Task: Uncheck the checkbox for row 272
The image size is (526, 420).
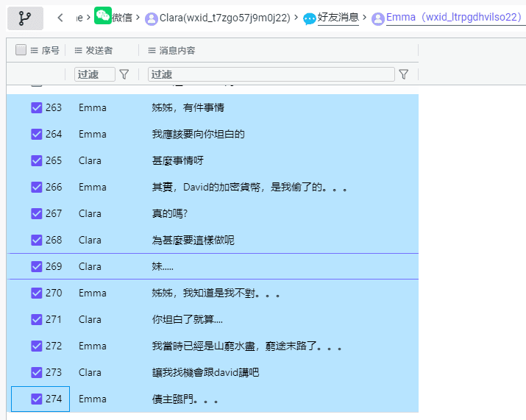Action: [37, 346]
